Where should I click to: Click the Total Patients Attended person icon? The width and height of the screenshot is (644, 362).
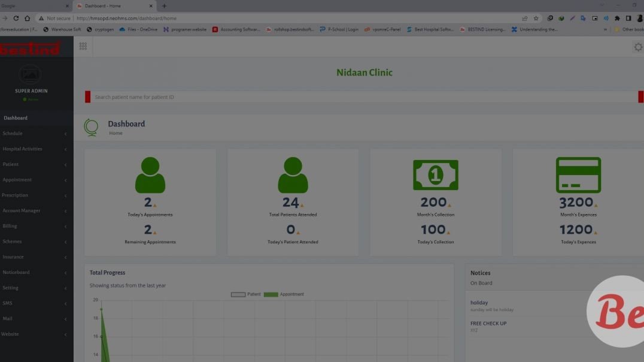(x=293, y=174)
